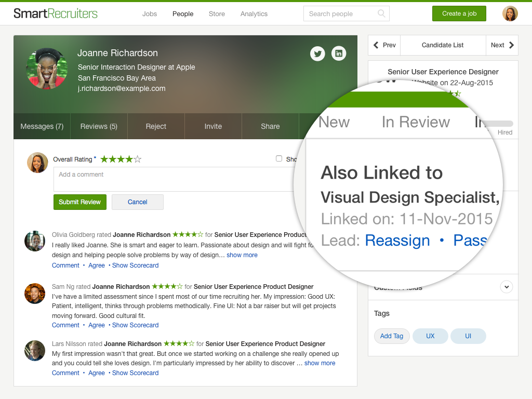Viewport: 532px width, 399px height.
Task: Comment on Olivia Goldberg's review
Action: 65,265
